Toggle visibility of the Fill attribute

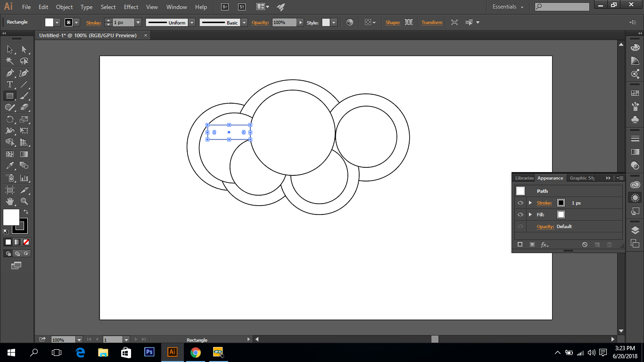pyautogui.click(x=520, y=214)
